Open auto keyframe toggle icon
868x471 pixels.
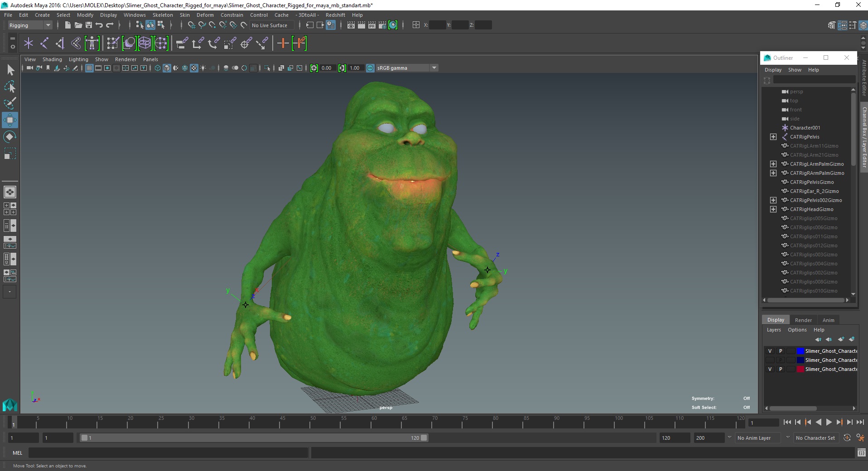click(x=847, y=437)
